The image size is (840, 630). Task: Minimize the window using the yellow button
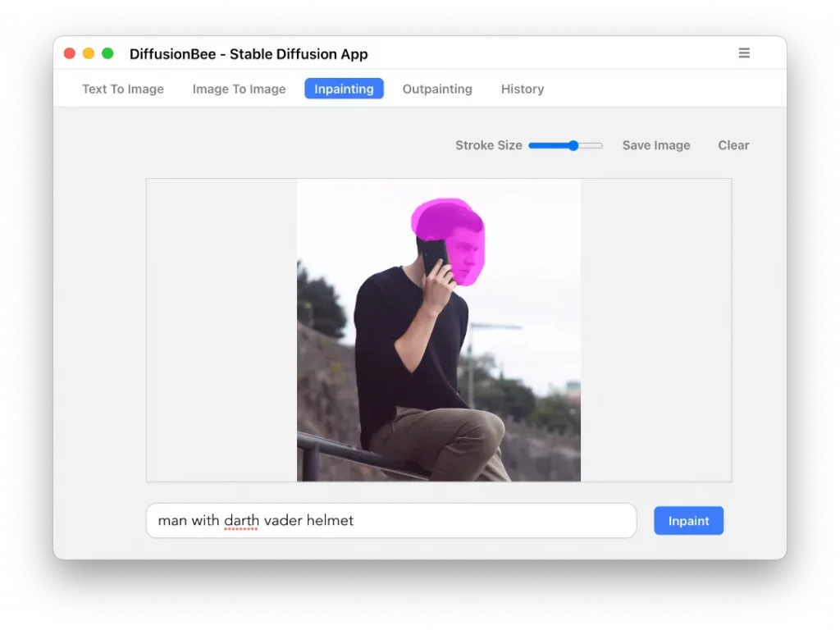click(89, 53)
